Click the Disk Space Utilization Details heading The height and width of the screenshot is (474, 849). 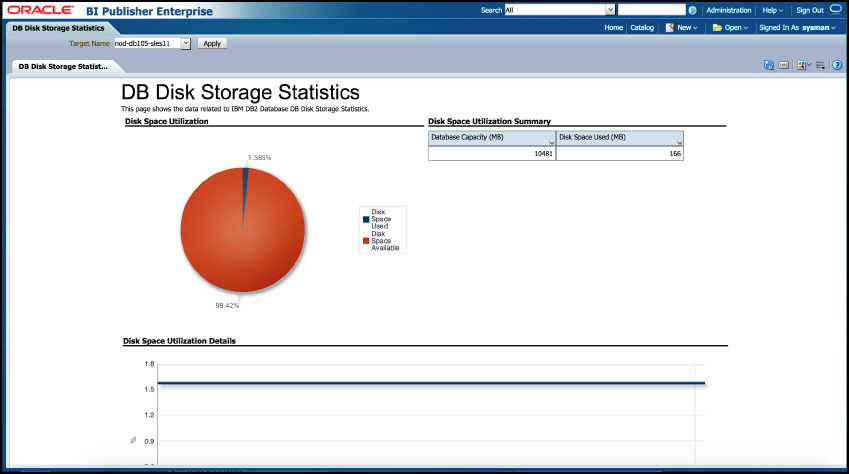179,341
